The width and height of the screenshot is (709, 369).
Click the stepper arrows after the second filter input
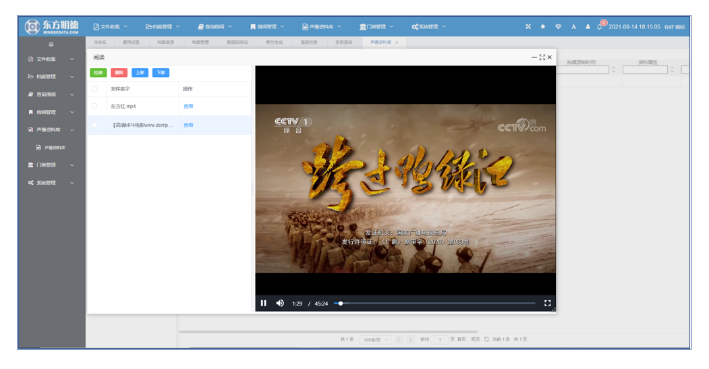(672, 70)
